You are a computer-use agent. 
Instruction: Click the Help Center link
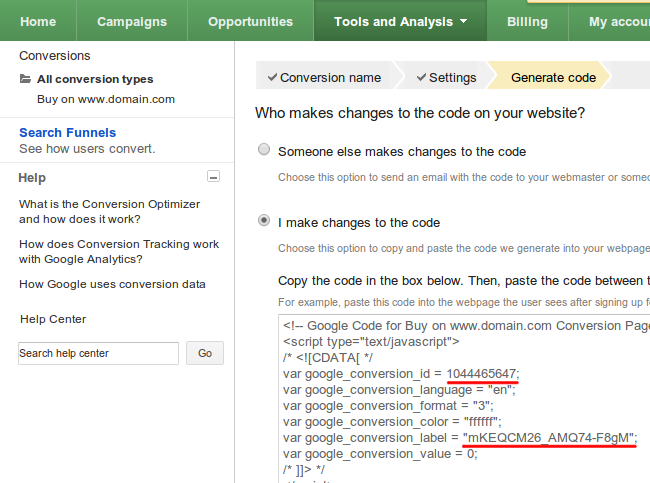point(53,319)
